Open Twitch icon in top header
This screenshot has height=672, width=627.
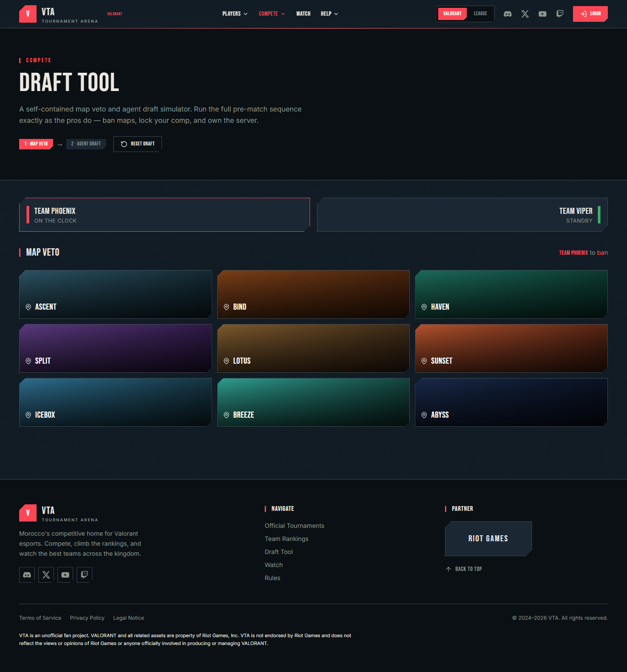(x=560, y=14)
